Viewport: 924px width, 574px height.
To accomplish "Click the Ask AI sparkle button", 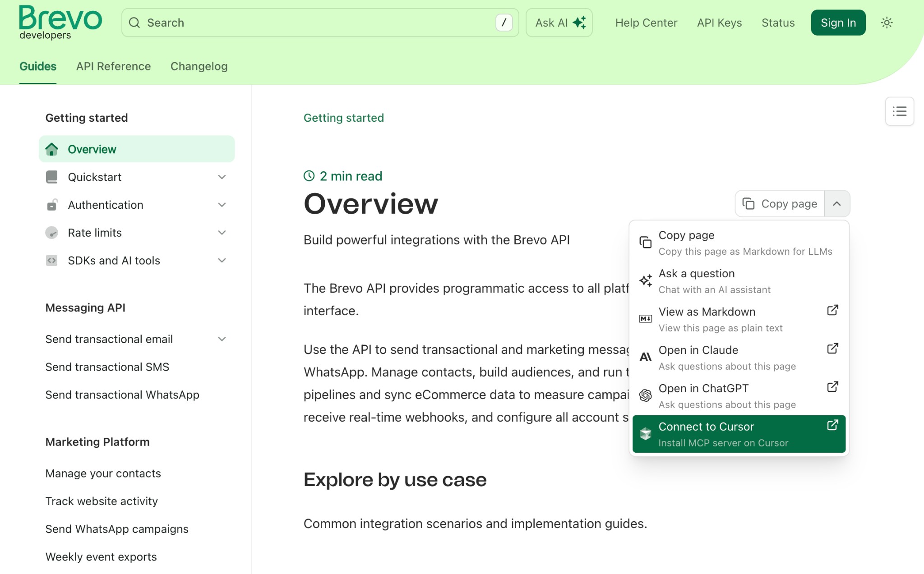I will (559, 23).
